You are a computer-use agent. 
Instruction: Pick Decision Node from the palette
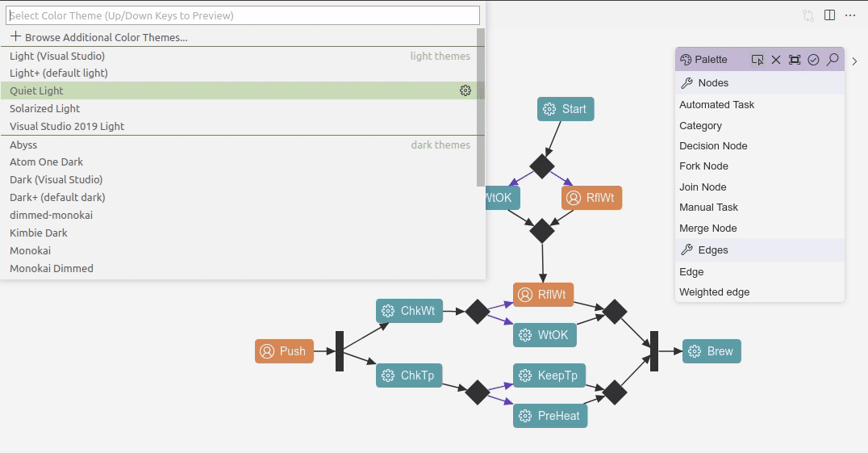point(713,146)
